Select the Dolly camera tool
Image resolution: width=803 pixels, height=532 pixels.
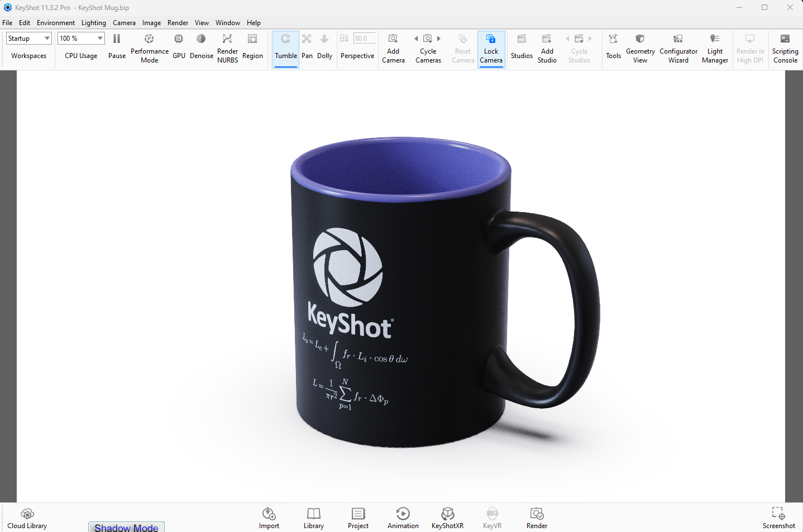pyautogui.click(x=324, y=46)
